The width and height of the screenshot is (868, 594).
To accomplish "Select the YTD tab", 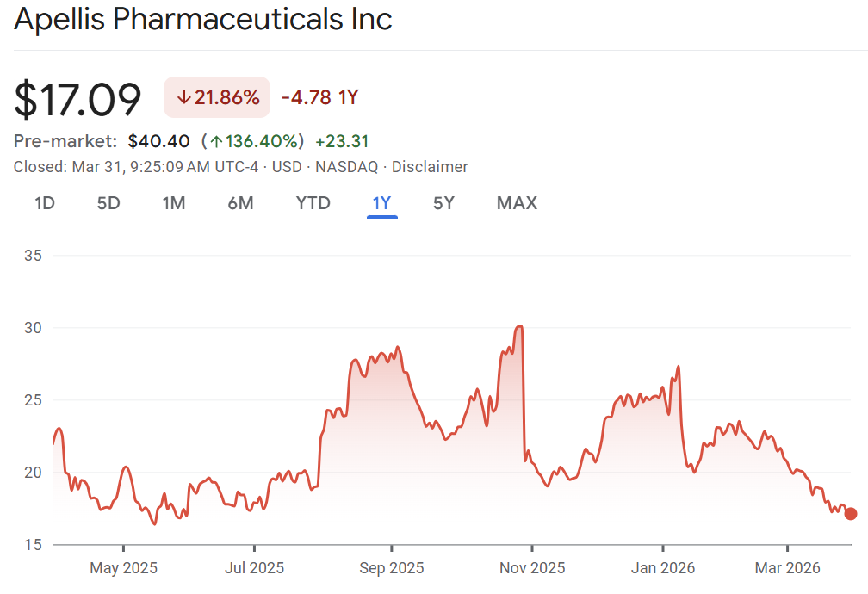I will (x=313, y=203).
